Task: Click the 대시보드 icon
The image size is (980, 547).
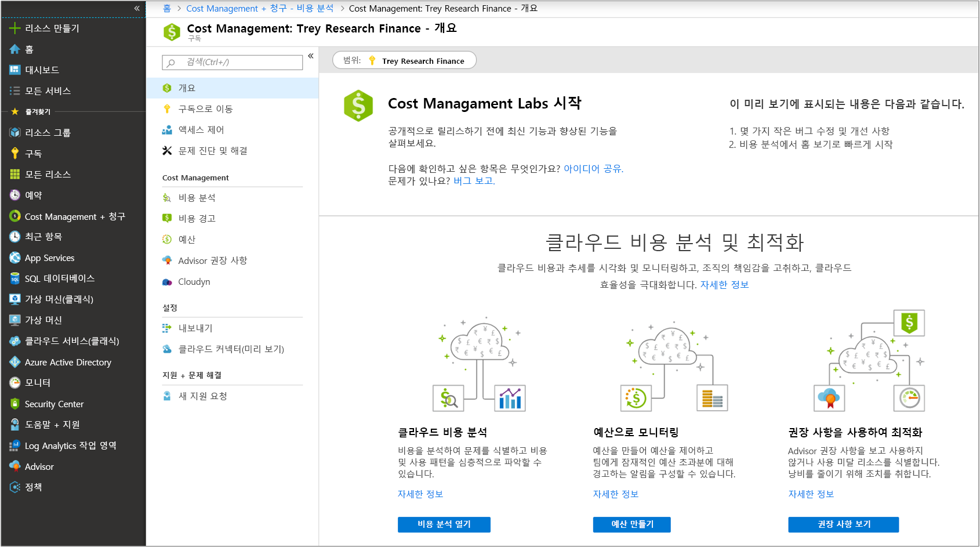Action: tap(14, 70)
